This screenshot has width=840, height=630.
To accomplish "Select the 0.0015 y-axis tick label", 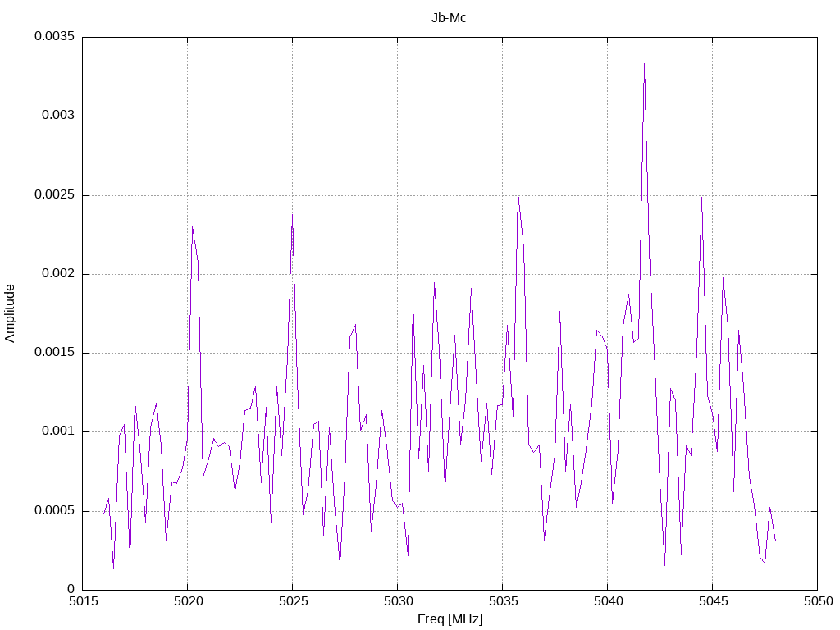I will click(x=55, y=353).
